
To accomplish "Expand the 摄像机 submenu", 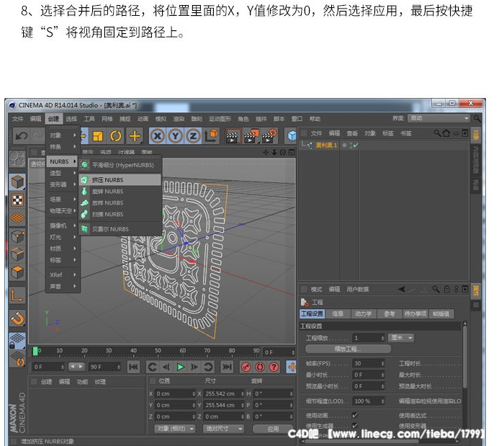I will (x=63, y=226).
